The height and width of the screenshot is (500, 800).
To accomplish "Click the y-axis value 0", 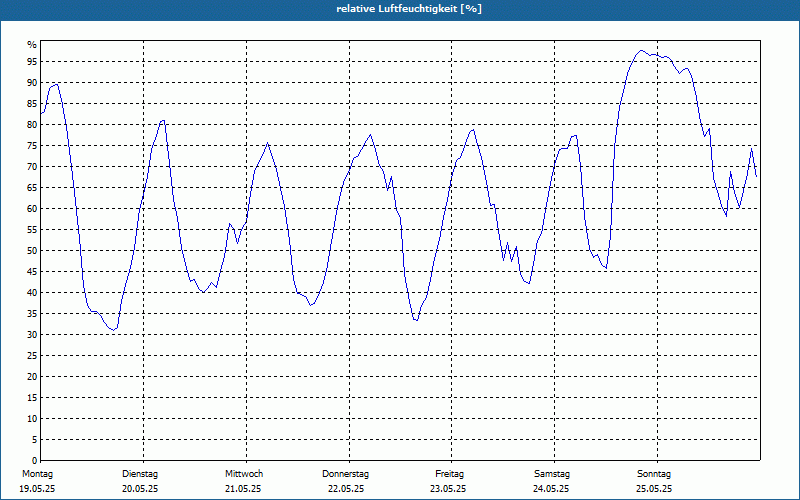I will (x=34, y=461).
